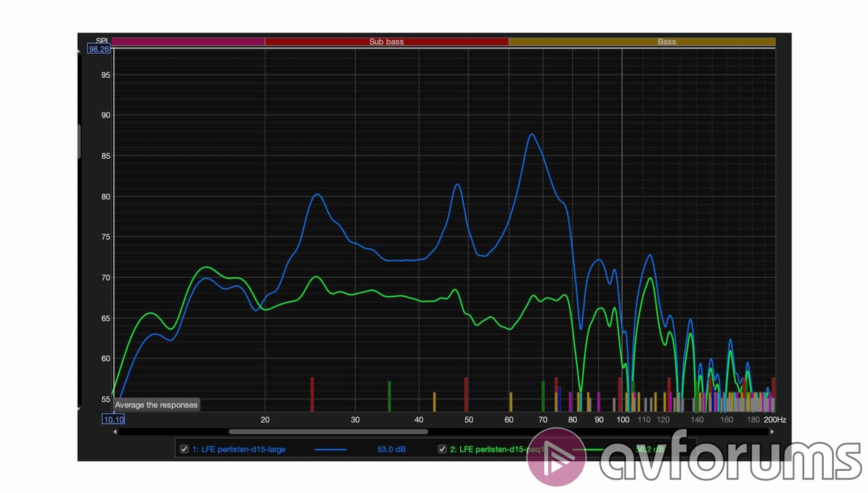868x493 pixels.
Task: Click the horizontal scrollbar thumb under the graph
Action: (x=328, y=432)
